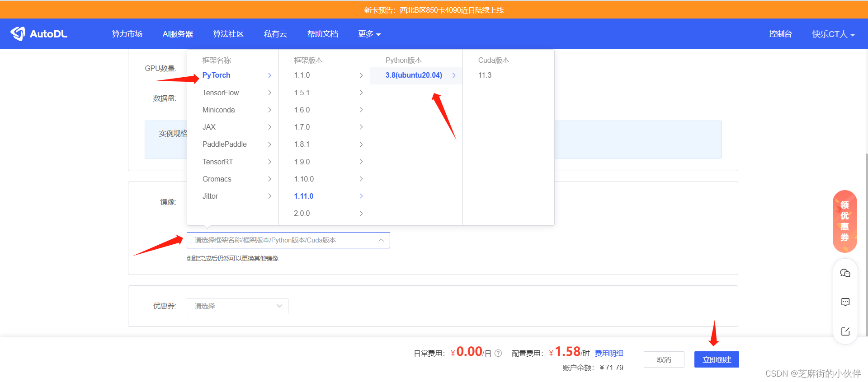The image size is (868, 382).
Task: Open the 领优惠券 coupon badge
Action: [844, 221]
